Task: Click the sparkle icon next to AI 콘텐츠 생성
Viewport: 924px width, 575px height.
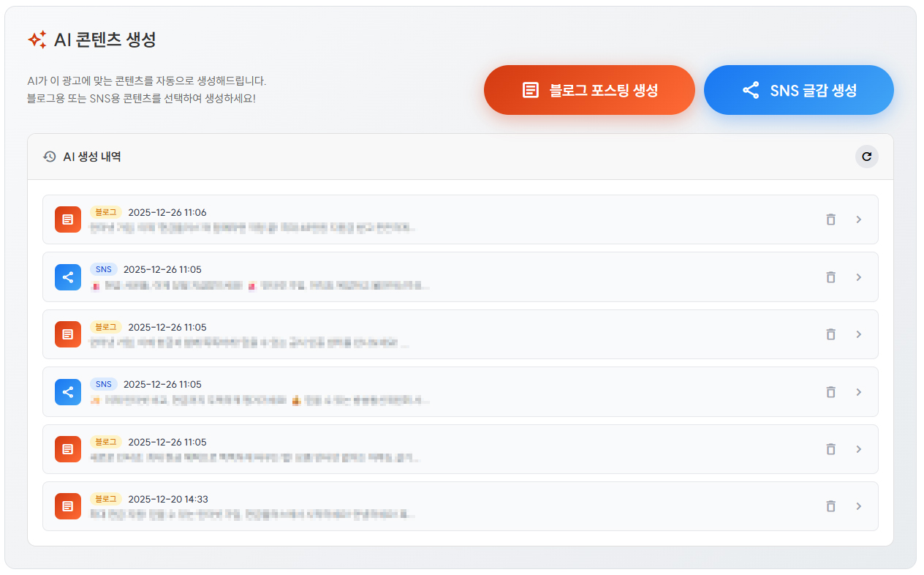Action: click(x=37, y=40)
